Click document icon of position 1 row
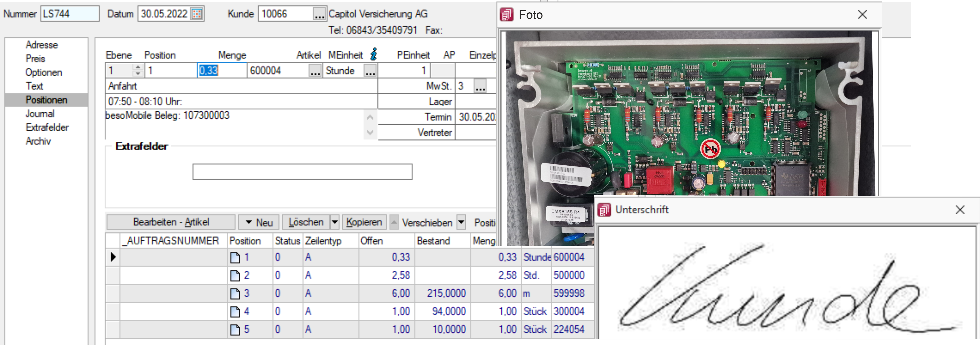Screen dimensions: 980x345 235,258
